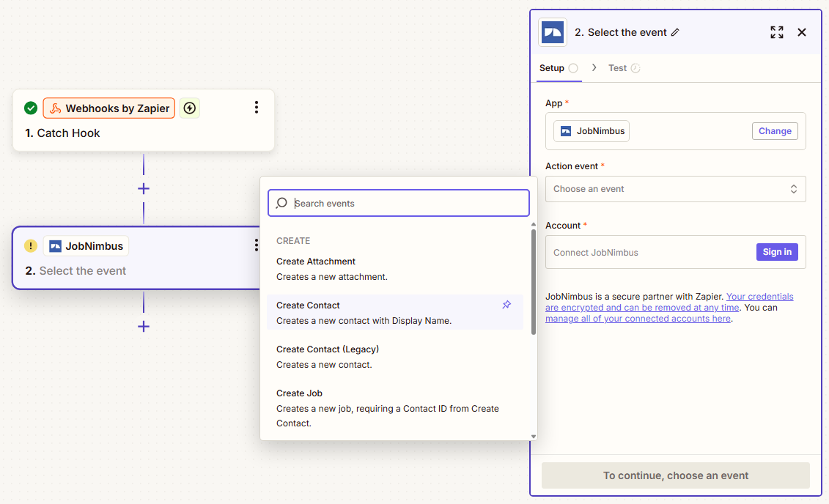
Task: Click the Test status circle indicator
Action: click(635, 68)
